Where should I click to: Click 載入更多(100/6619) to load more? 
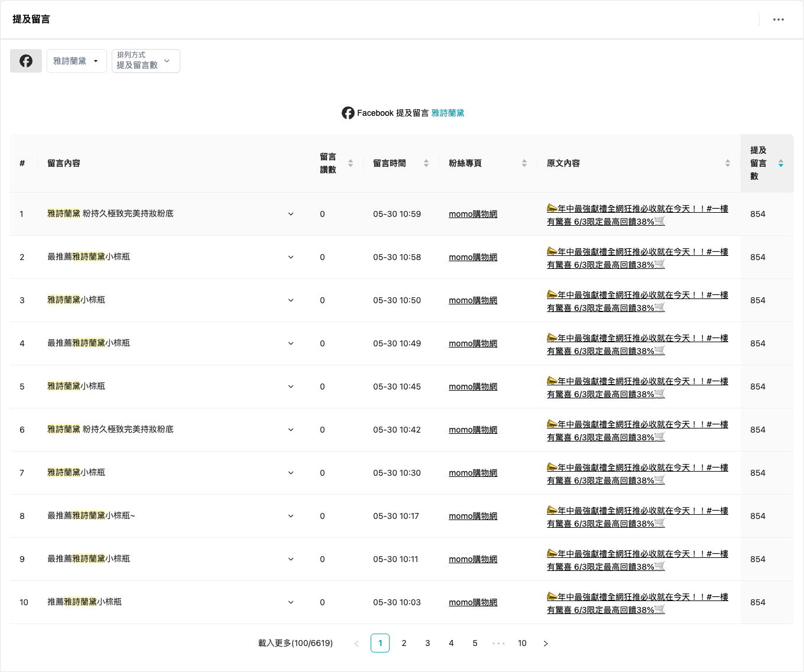click(296, 643)
